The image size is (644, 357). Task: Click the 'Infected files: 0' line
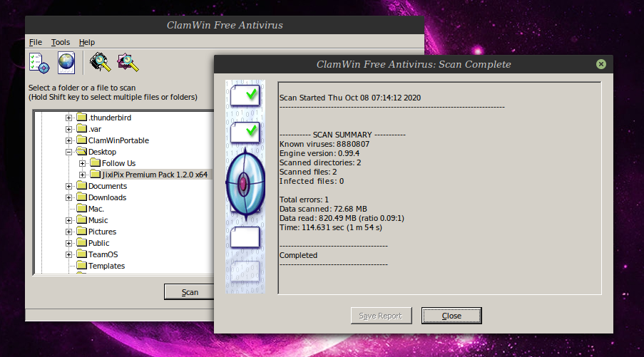pyautogui.click(x=312, y=181)
